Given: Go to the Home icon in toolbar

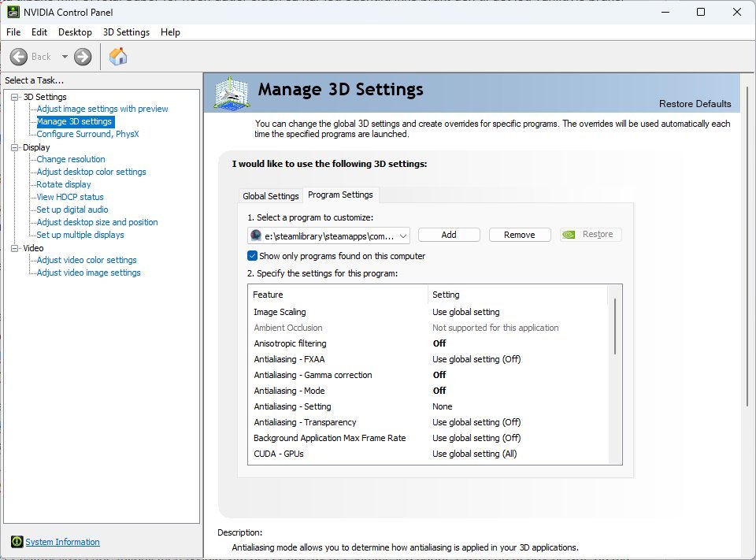Looking at the screenshot, I should tap(118, 57).
